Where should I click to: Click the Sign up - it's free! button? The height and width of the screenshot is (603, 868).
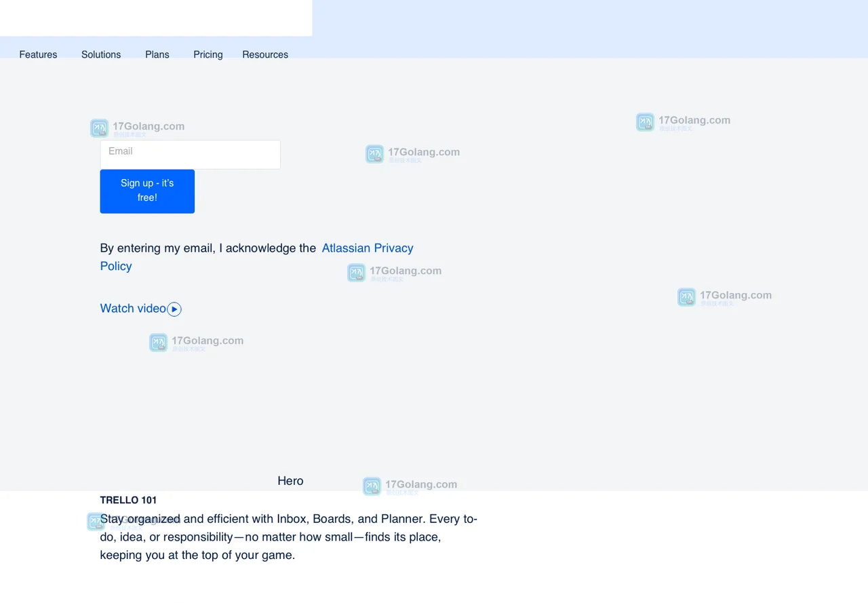click(x=147, y=191)
